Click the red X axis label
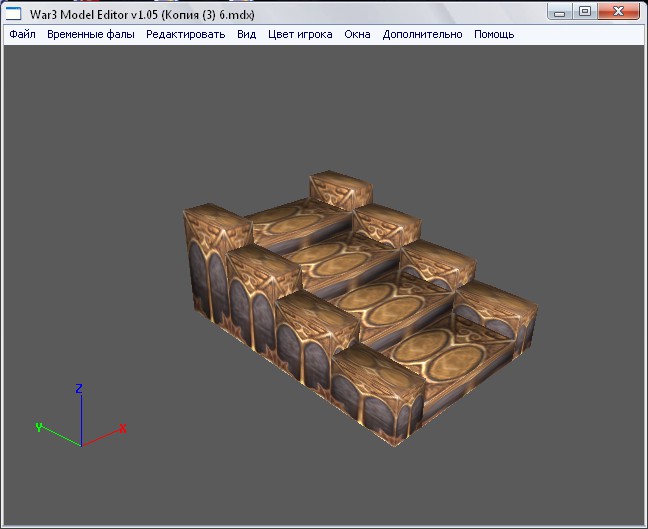This screenshot has height=529, width=648. 123,429
